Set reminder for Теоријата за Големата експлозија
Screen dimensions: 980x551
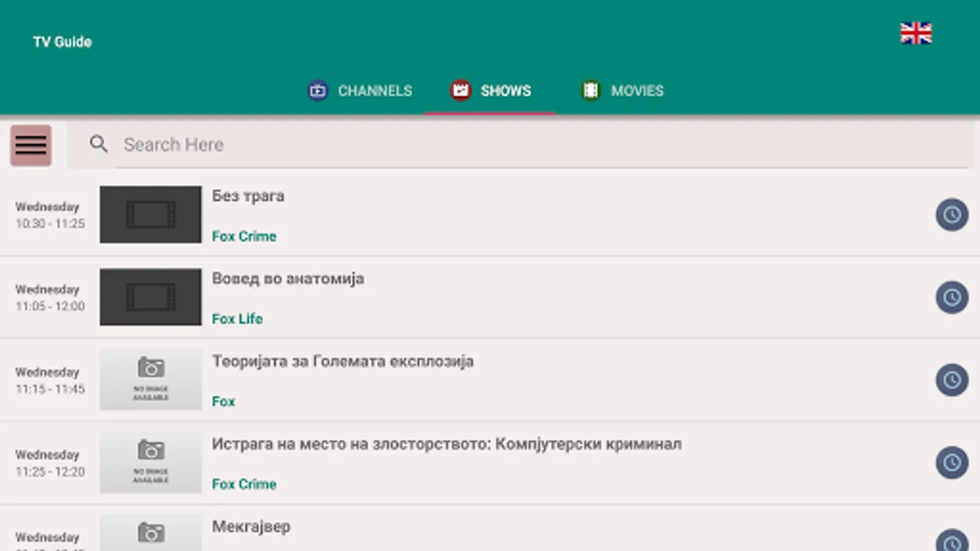pos(952,380)
